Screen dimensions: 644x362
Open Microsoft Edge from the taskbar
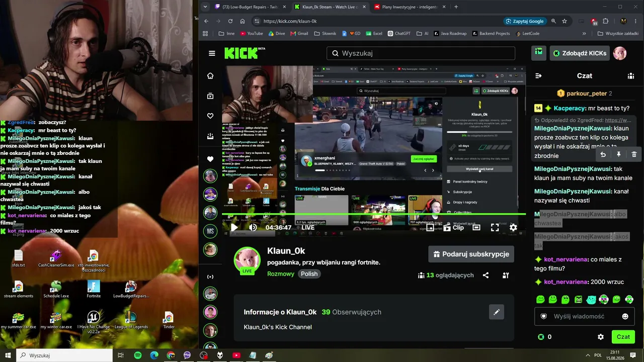[x=154, y=355]
